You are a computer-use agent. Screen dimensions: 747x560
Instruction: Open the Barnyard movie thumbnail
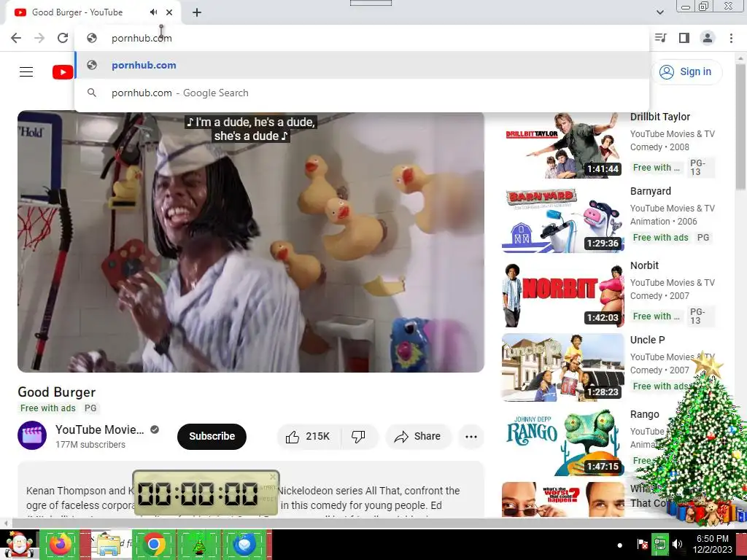562,219
